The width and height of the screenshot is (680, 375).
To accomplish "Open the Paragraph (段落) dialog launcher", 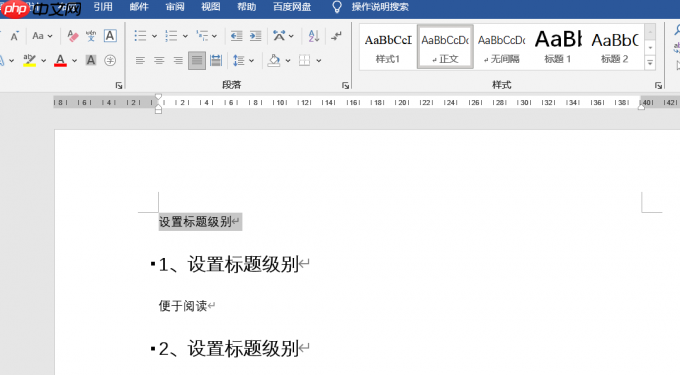I will (345, 85).
